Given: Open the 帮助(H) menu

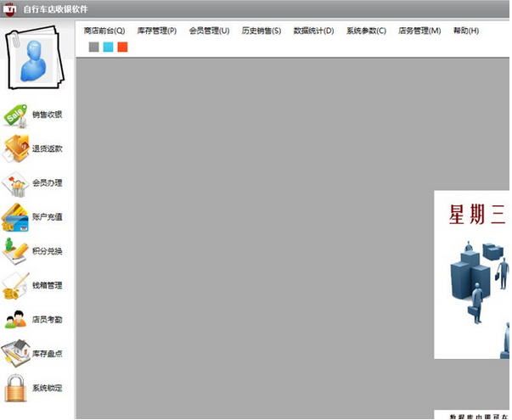Looking at the screenshot, I should pyautogui.click(x=466, y=31).
